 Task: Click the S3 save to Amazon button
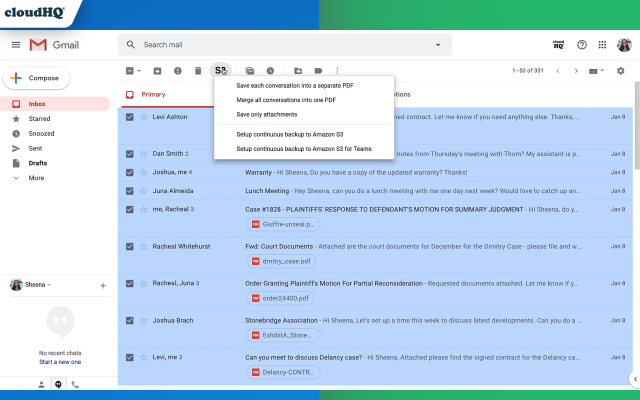221,71
